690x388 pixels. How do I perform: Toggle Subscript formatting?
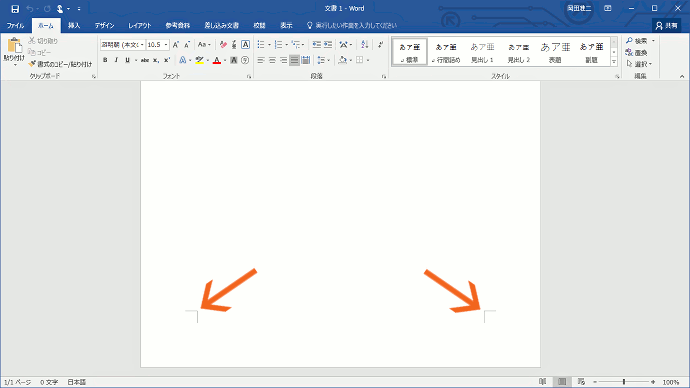[156, 60]
